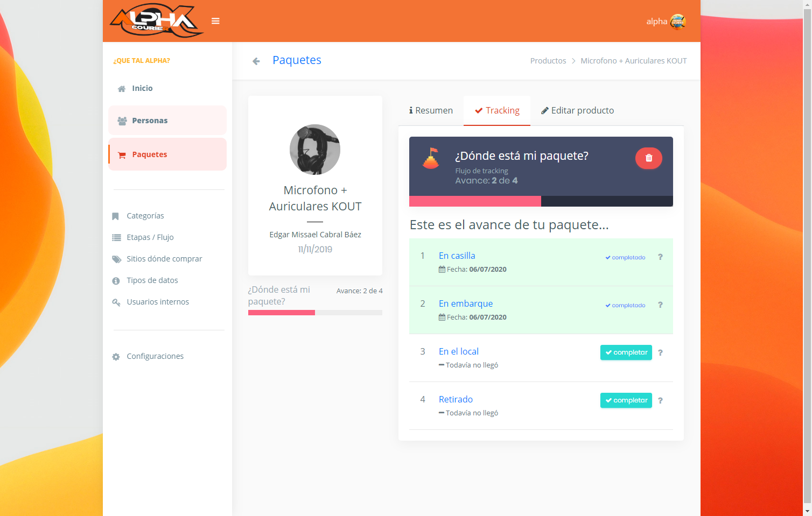This screenshot has height=516, width=812.
Task: Open Etapas / Flujo in the sidebar
Action: tap(150, 237)
